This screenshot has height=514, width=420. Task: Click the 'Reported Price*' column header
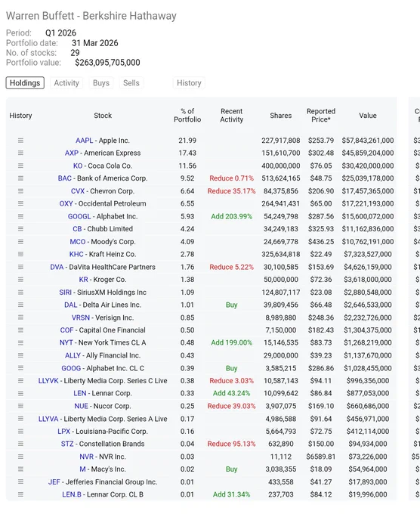(321, 116)
